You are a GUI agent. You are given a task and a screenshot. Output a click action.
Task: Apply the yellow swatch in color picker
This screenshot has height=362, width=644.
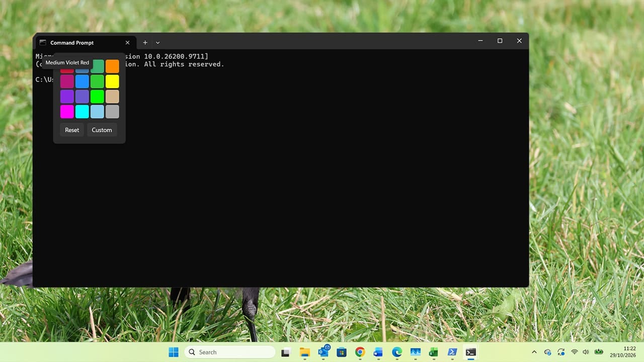(x=112, y=81)
